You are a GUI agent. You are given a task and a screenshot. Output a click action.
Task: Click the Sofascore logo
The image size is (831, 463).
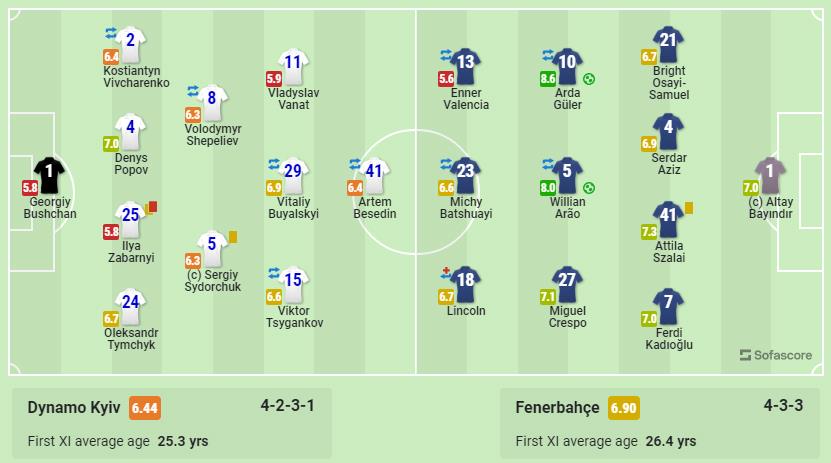coord(772,355)
